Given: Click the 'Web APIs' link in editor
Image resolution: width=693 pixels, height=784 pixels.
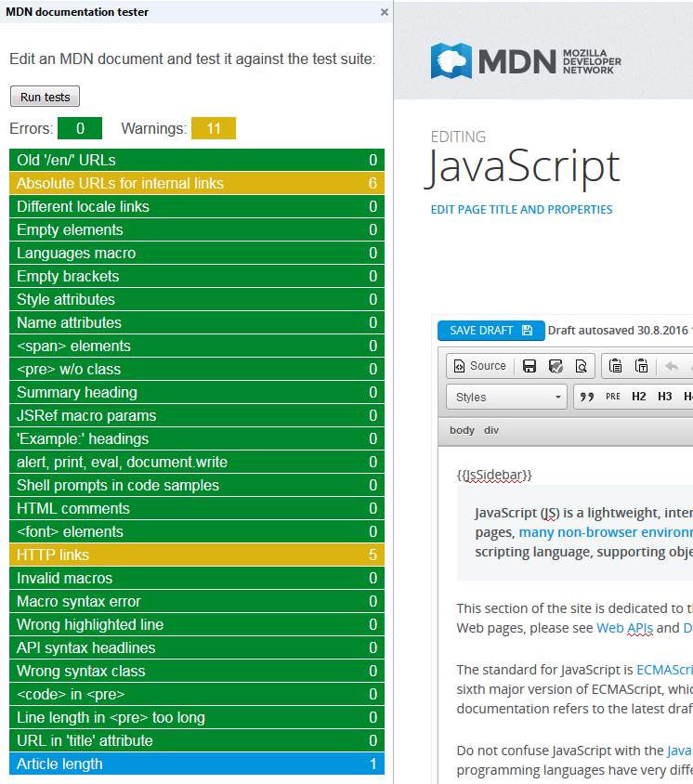Looking at the screenshot, I should point(624,628).
